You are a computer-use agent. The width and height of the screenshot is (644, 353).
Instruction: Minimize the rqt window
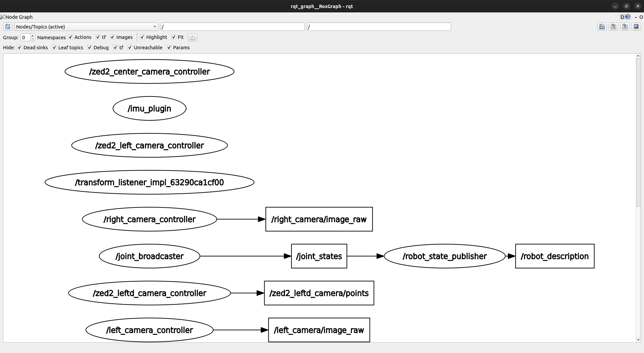(615, 6)
